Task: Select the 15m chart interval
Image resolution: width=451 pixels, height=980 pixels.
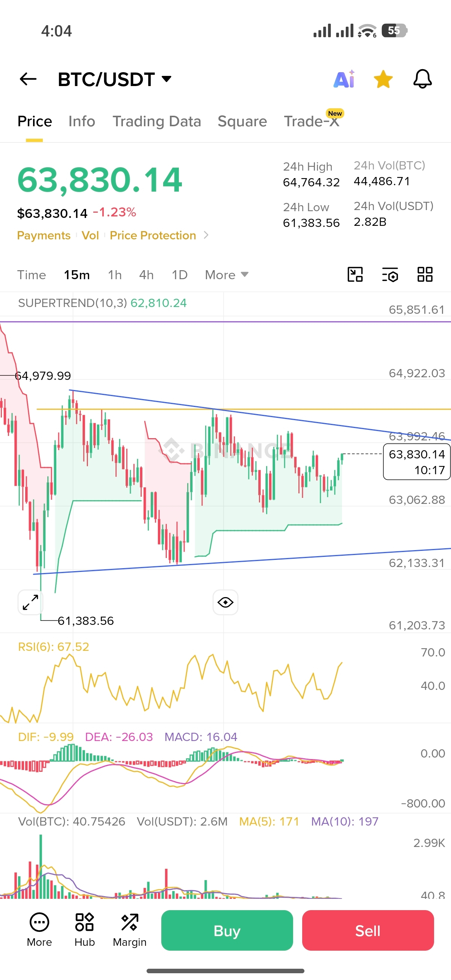Action: (77, 275)
